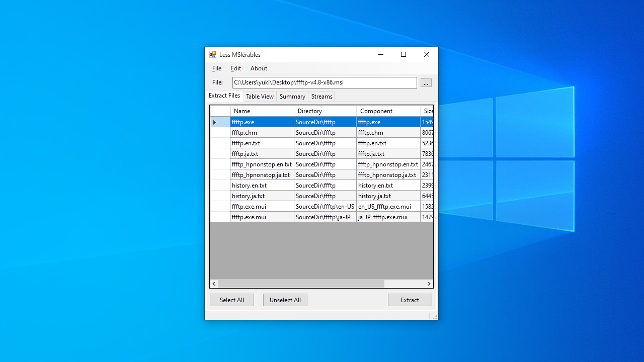Sort by the Component column header
Image resolution: width=644 pixels, height=362 pixels.
click(388, 111)
